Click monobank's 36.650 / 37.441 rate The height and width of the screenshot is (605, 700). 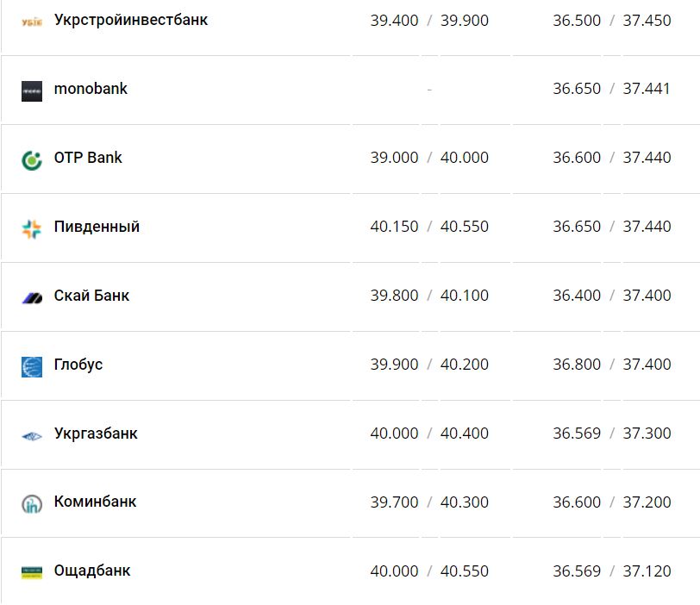tap(611, 89)
